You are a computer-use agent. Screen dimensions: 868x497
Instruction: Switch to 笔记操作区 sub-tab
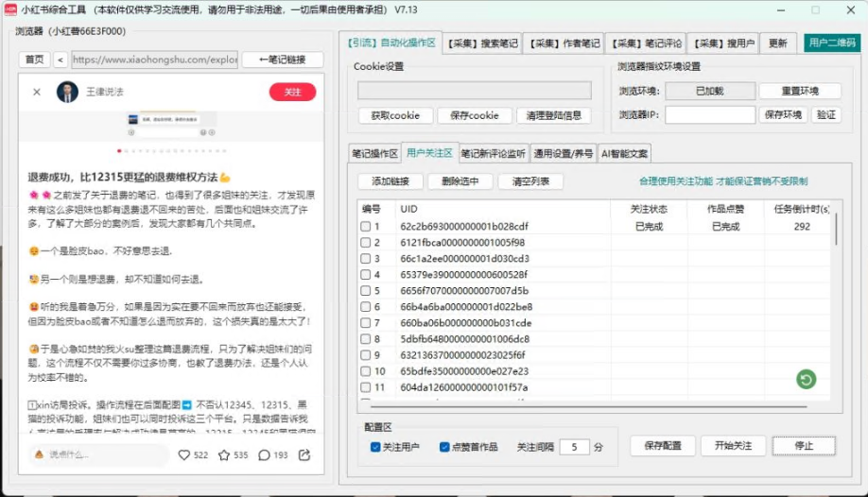click(x=374, y=153)
